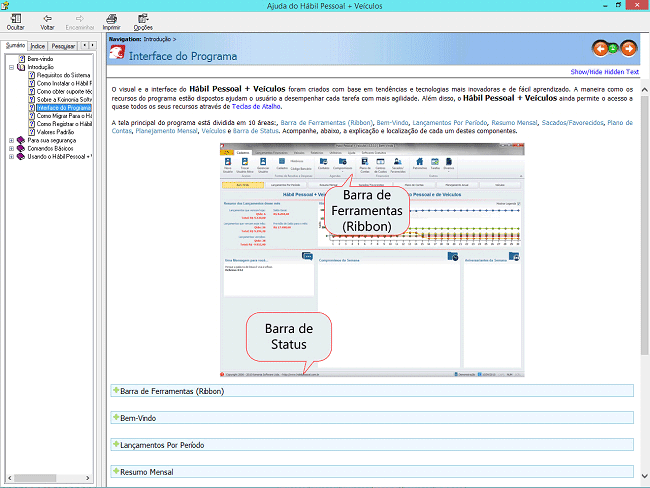Select Sobre a Koinonia Software topic

[x=64, y=100]
